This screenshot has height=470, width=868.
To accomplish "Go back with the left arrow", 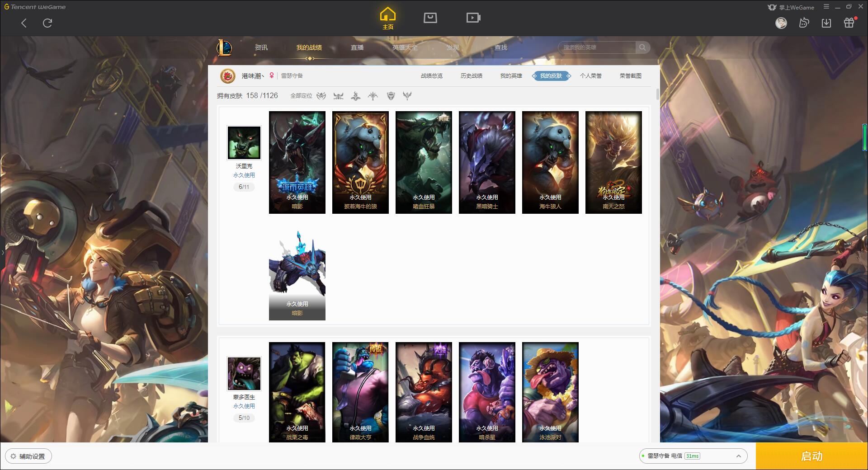I will tap(24, 23).
